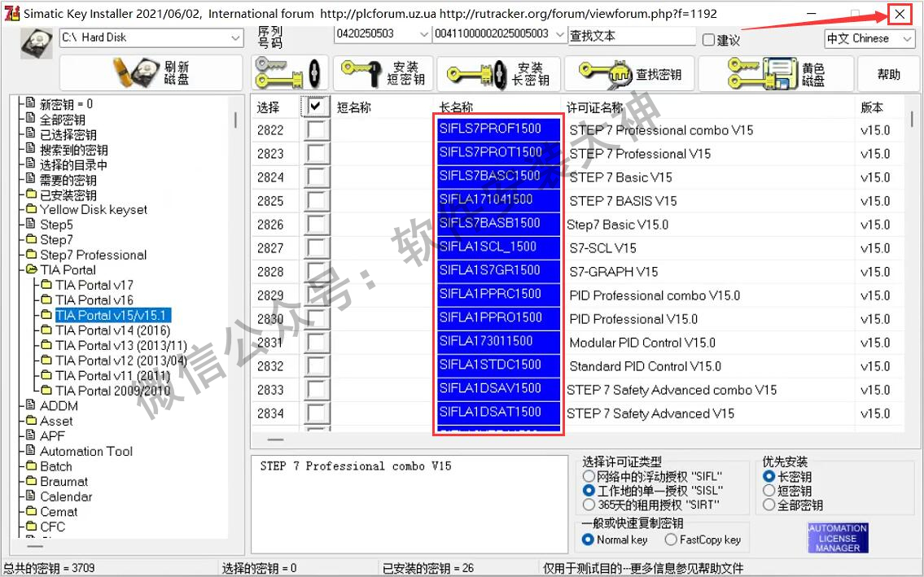The height and width of the screenshot is (577, 924).
Task: Select long name SIFLA1SCL_1500 cell
Action: coord(499,247)
